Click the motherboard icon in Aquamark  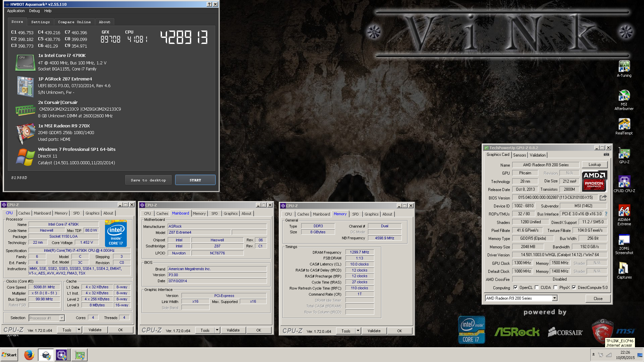[x=25, y=86]
